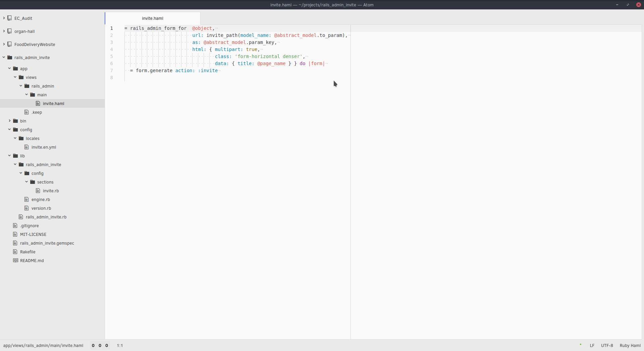This screenshot has height=351, width=644.
Task: Click the MIT-LICENSE file icon
Action: pyautogui.click(x=15, y=234)
